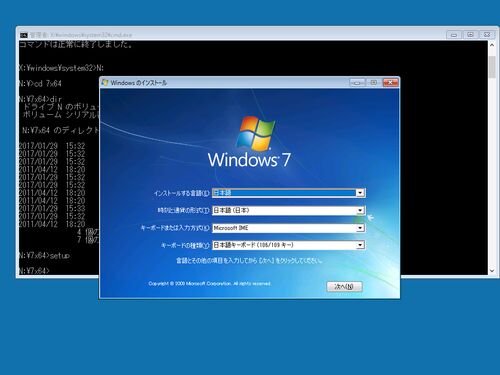Image resolution: width=500 pixels, height=375 pixels.
Task: Click the 'N:¥>cd 7x64' command line text
Action: [40, 83]
